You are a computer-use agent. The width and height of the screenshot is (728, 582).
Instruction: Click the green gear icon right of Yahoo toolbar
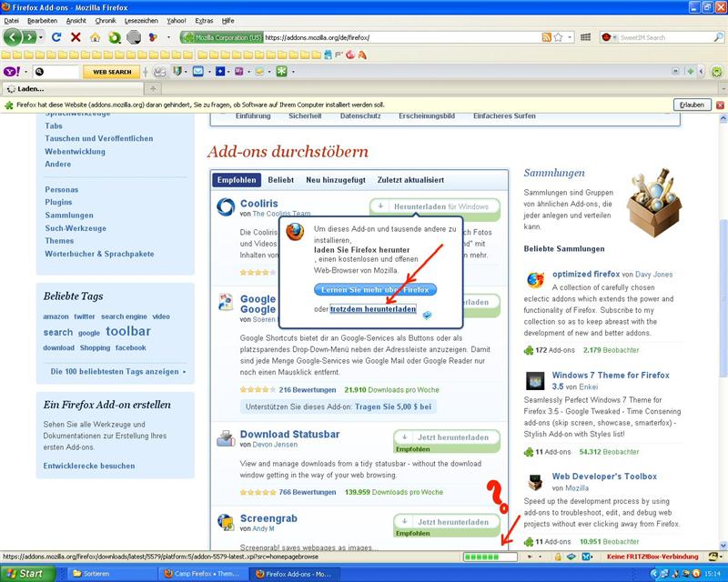[x=717, y=72]
